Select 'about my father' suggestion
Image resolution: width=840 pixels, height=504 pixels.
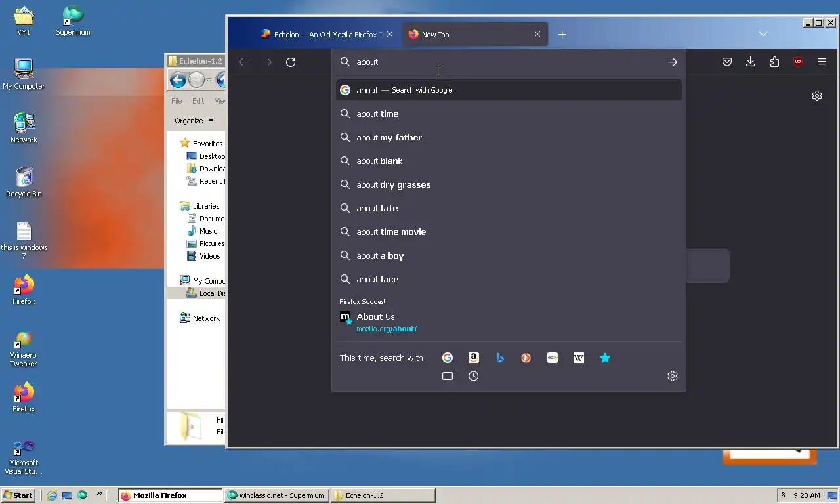(509, 137)
